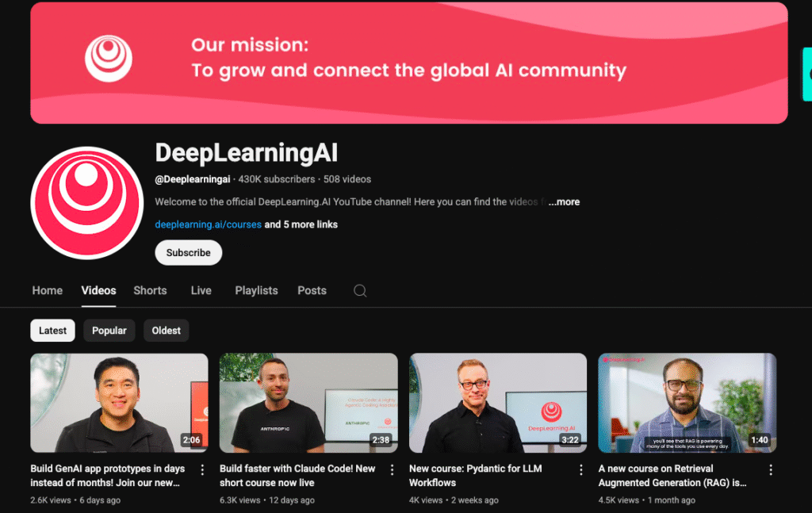
Task: Select the Latest sort chip
Action: coord(53,331)
